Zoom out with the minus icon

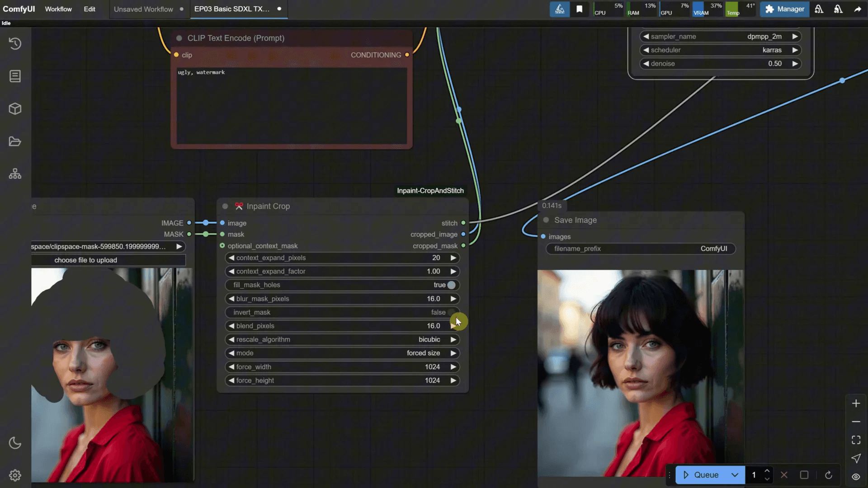click(856, 422)
